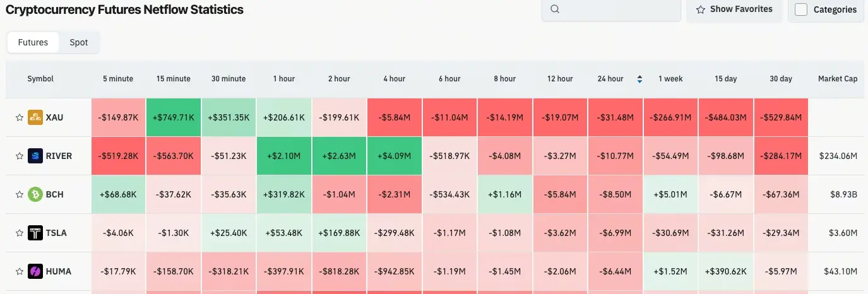Click the 24 hour sort arrows icon
This screenshot has height=294, width=868.
[x=639, y=79]
